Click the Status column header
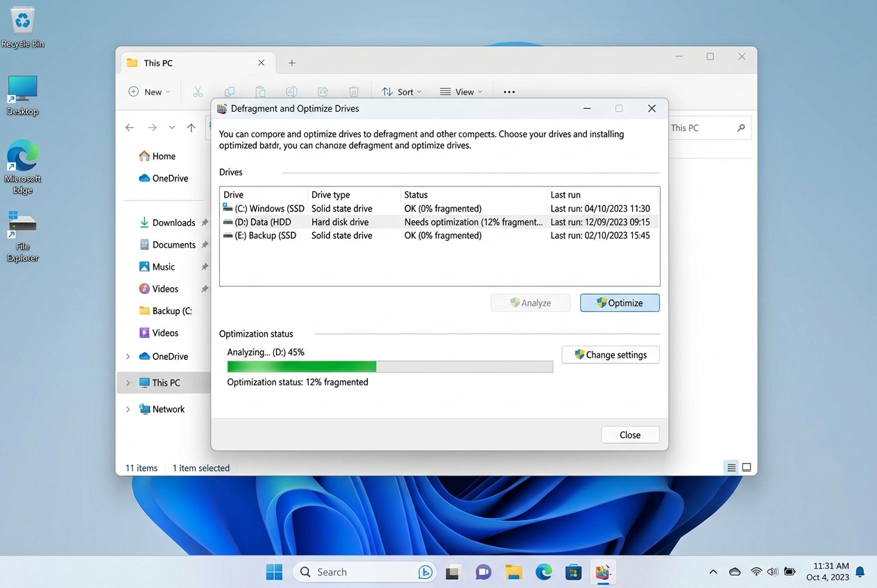This screenshot has width=877, height=588. 474,195
